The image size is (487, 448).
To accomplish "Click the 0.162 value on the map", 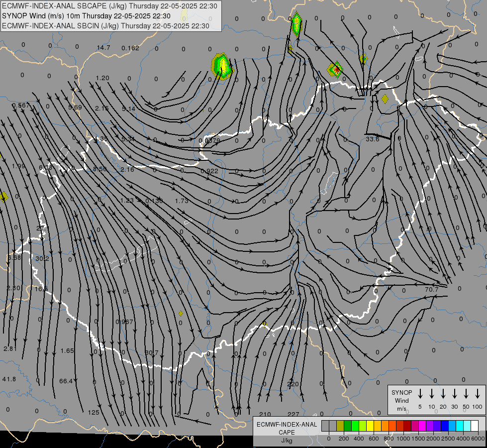I will [x=130, y=48].
